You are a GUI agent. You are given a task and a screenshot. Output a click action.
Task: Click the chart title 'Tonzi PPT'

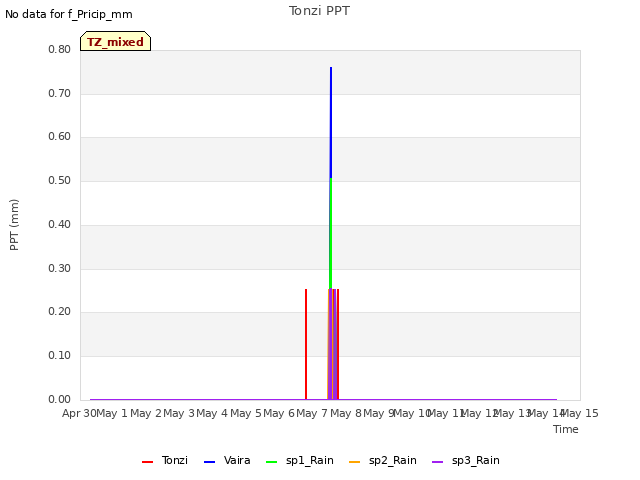click(x=319, y=11)
